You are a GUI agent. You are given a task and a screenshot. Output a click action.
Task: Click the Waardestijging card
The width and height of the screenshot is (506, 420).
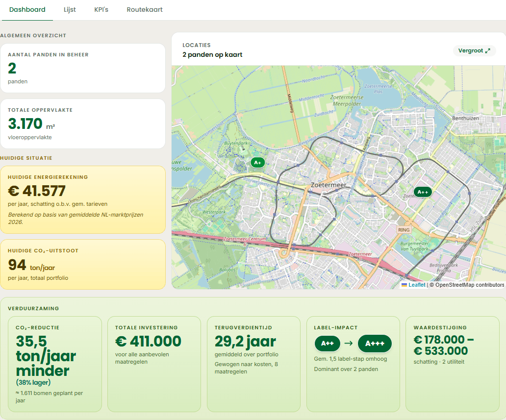pos(453,364)
